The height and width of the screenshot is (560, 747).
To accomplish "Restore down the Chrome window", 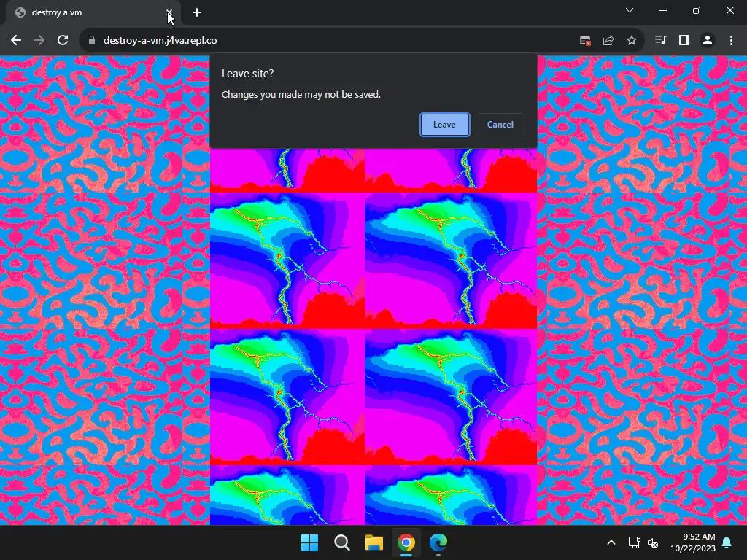I will point(697,10).
